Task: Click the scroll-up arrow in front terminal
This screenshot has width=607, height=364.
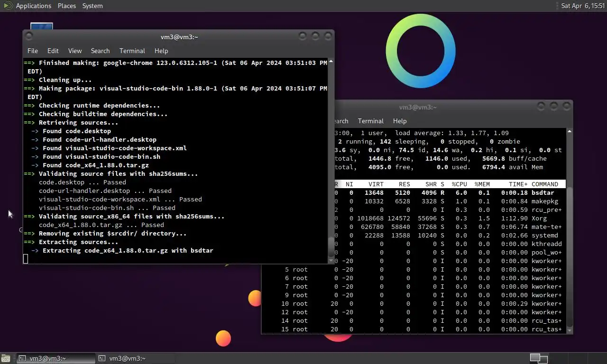Action: pyautogui.click(x=331, y=62)
